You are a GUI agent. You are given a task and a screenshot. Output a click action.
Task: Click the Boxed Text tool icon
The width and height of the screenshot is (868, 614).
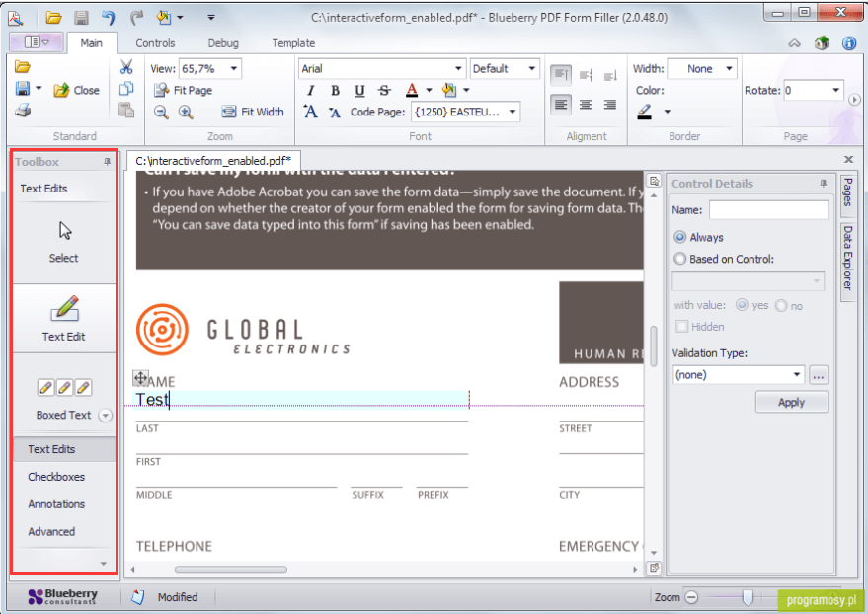point(63,388)
